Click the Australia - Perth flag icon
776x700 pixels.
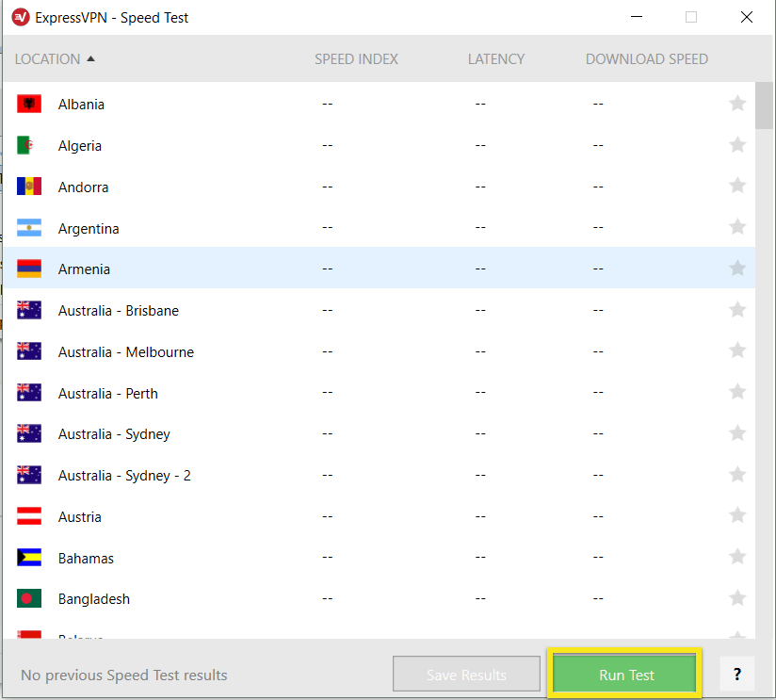pyautogui.click(x=29, y=393)
